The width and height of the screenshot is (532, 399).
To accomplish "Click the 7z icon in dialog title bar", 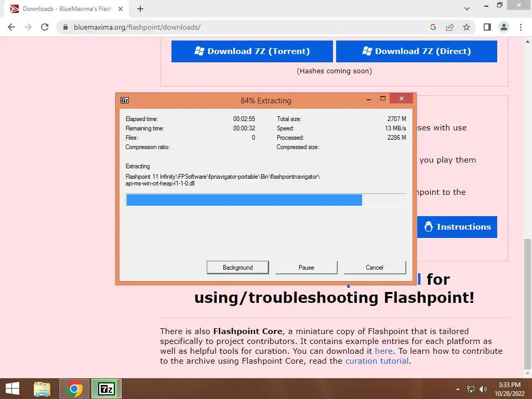I will (125, 100).
